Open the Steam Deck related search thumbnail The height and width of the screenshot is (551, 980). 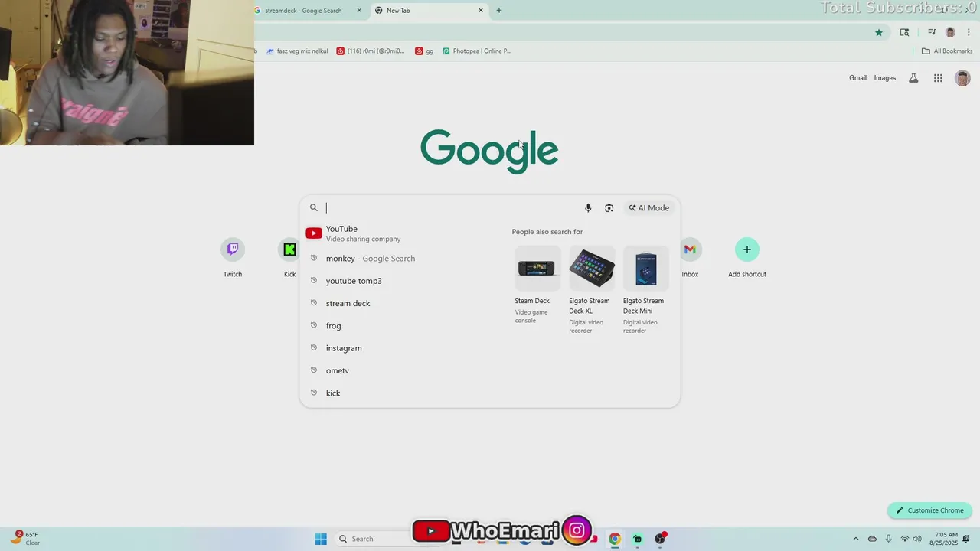point(537,268)
